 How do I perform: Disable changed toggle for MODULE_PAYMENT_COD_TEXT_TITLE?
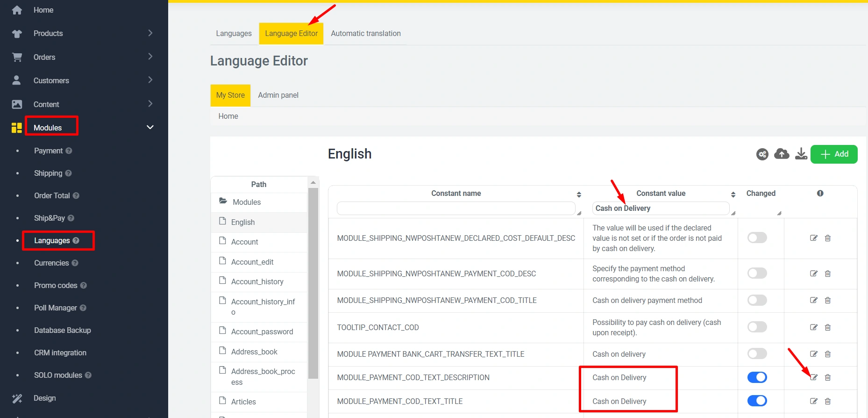tap(757, 401)
